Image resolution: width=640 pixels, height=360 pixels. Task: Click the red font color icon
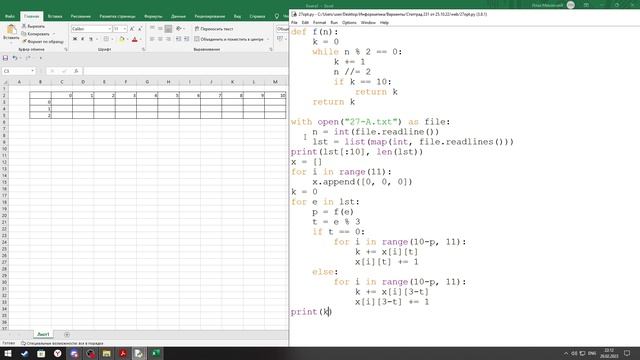(135, 39)
